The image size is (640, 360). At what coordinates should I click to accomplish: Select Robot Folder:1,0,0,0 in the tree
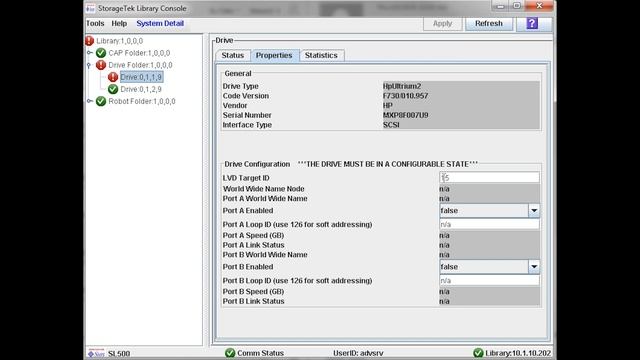pos(142,101)
